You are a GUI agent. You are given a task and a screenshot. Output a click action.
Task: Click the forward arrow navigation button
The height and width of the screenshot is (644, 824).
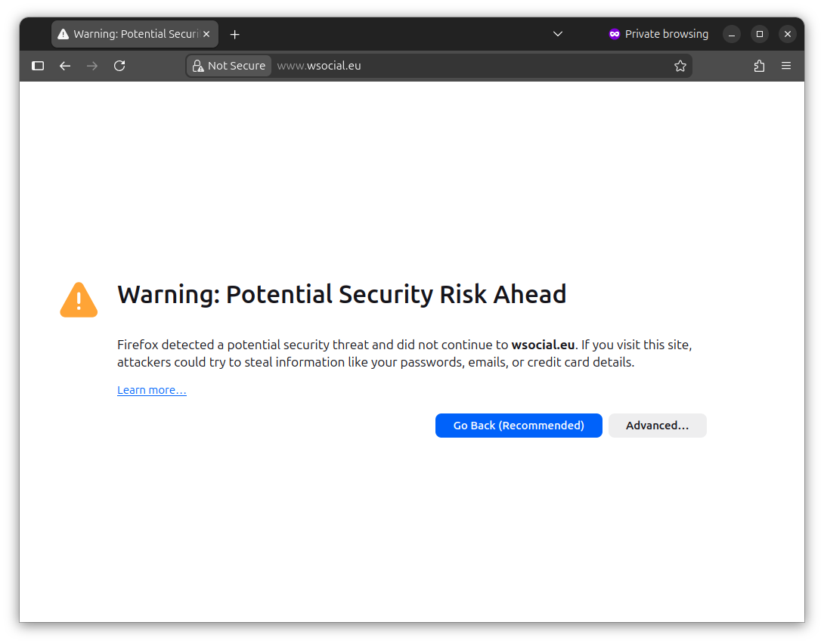coord(92,66)
